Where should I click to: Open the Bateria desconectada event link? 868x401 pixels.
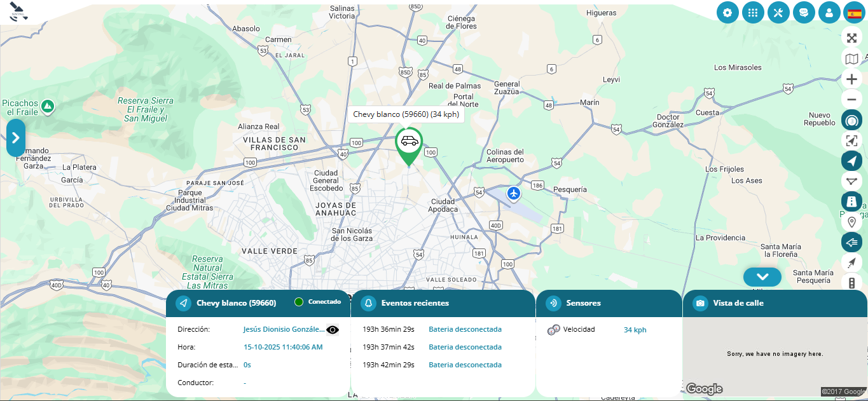point(465,329)
